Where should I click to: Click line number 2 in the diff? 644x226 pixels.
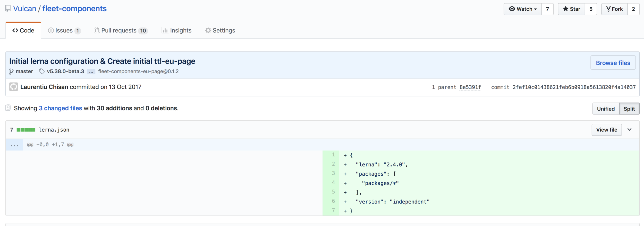click(333, 164)
